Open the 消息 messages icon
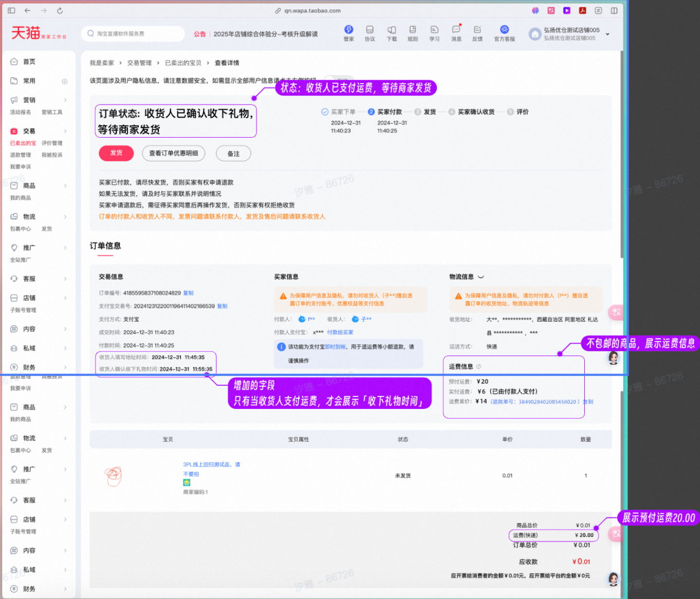The width and height of the screenshot is (700, 599). click(x=456, y=33)
